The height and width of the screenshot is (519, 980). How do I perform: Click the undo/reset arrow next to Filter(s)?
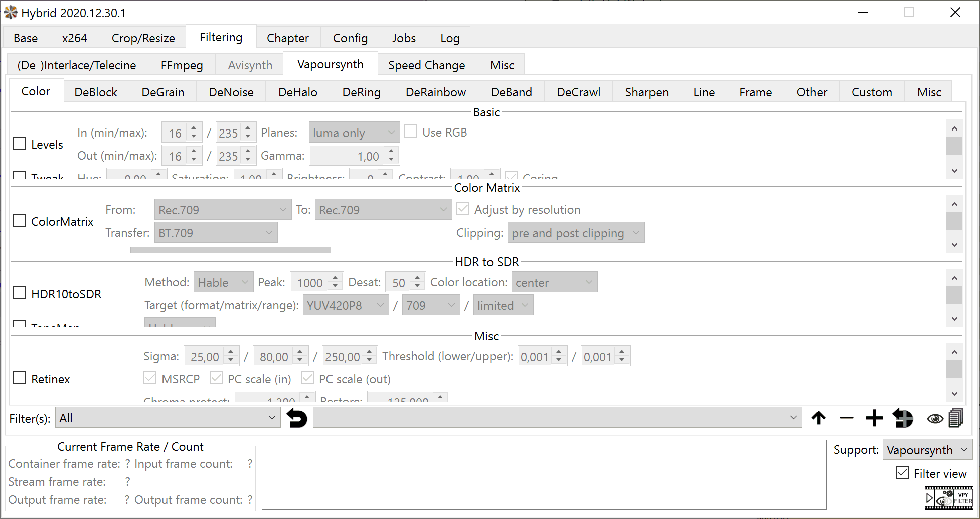tap(297, 418)
